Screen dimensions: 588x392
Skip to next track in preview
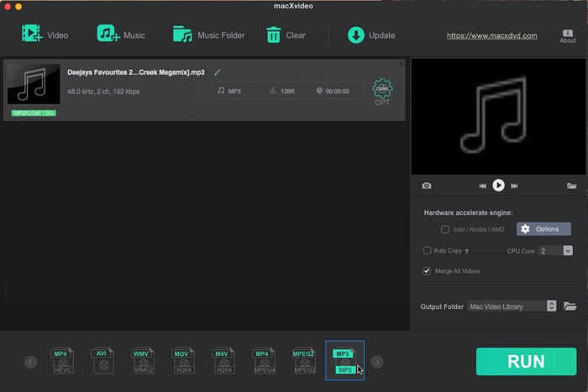tap(514, 186)
